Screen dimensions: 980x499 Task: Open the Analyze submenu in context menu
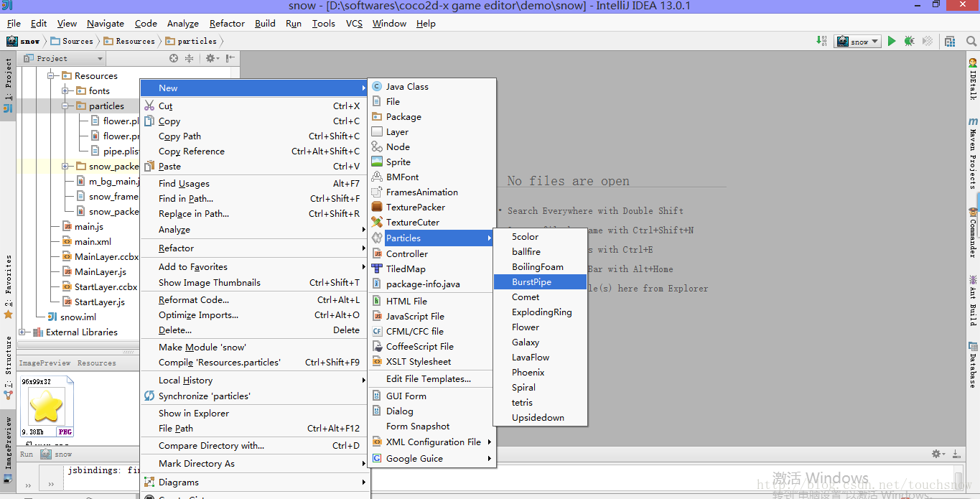[255, 230]
